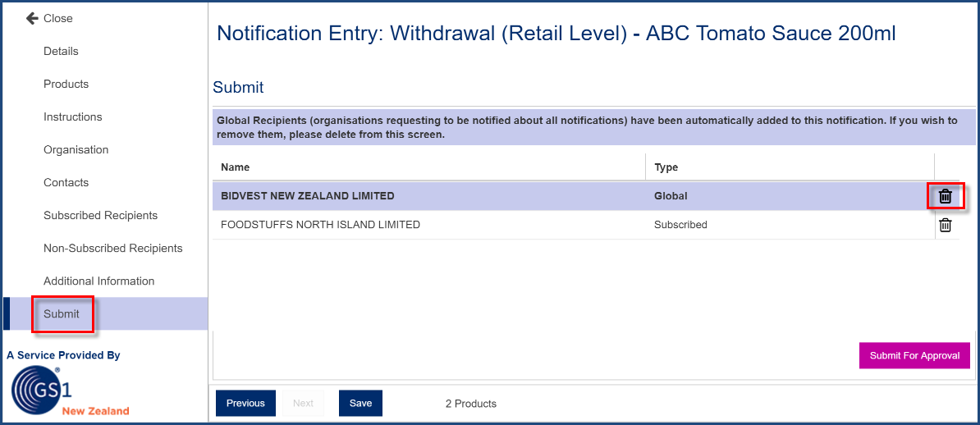Select the Organisation menu item

76,150
